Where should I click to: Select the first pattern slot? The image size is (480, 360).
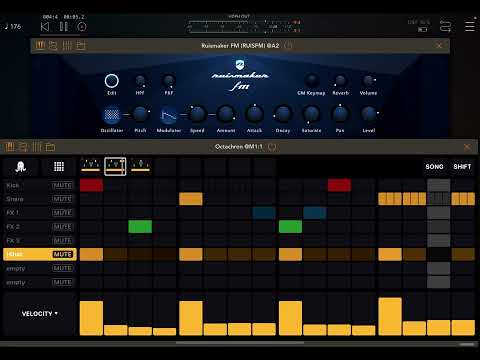(90, 166)
